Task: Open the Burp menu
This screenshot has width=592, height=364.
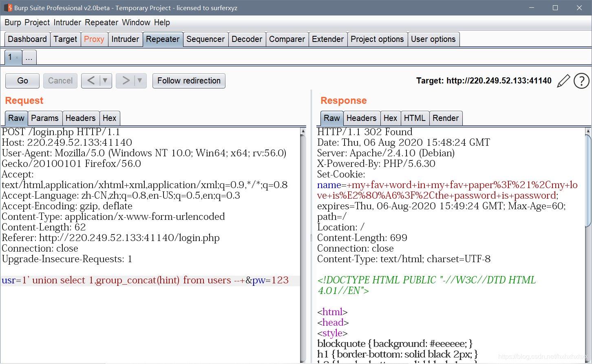Action: (x=13, y=22)
